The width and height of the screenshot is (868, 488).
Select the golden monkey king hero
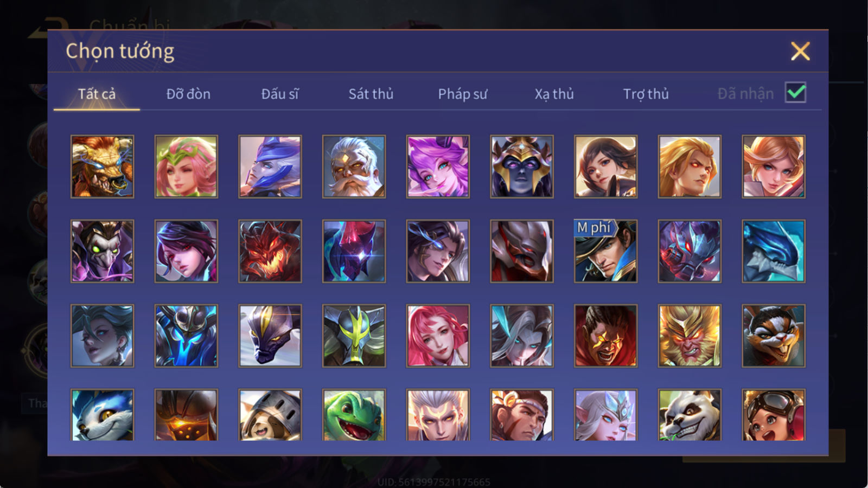pos(690,336)
